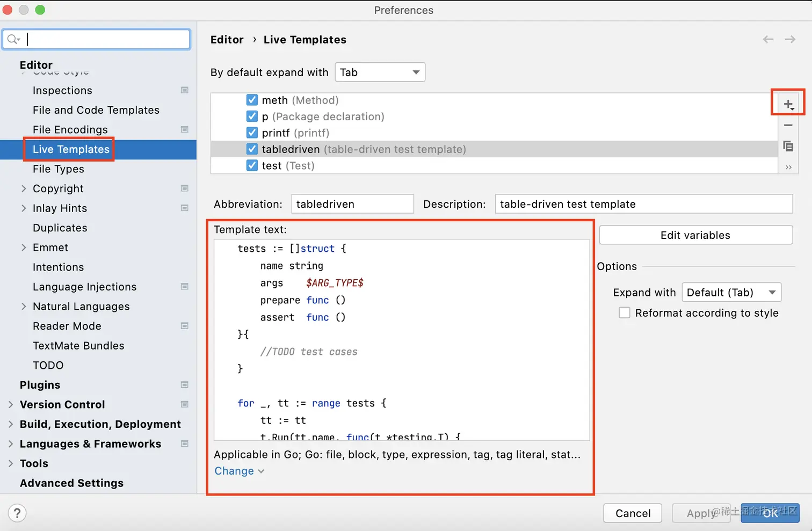
Task: Open Advanced Settings in the sidebar
Action: (x=71, y=483)
